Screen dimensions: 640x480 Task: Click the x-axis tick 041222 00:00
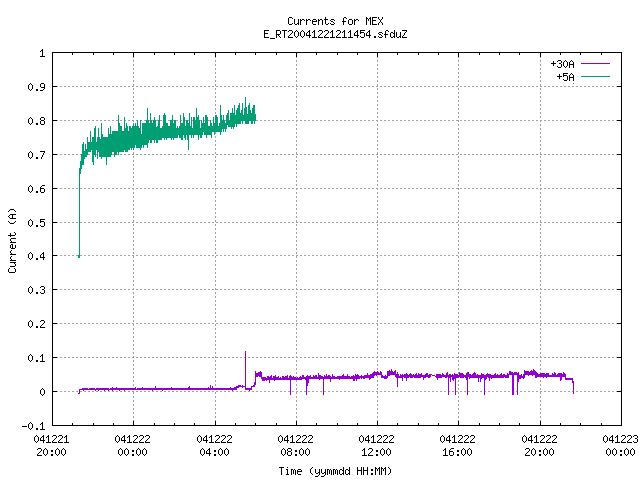click(x=133, y=445)
